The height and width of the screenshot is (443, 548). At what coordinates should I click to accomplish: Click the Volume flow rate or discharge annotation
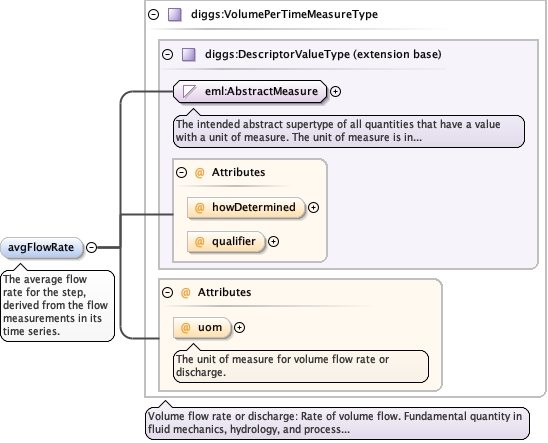(x=337, y=423)
